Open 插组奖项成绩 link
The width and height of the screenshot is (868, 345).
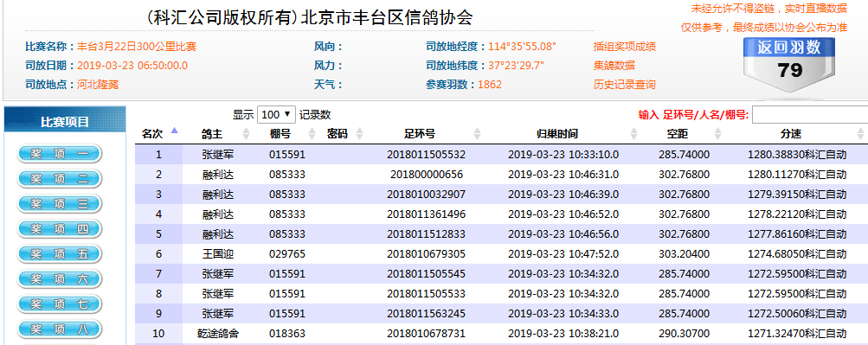click(625, 47)
